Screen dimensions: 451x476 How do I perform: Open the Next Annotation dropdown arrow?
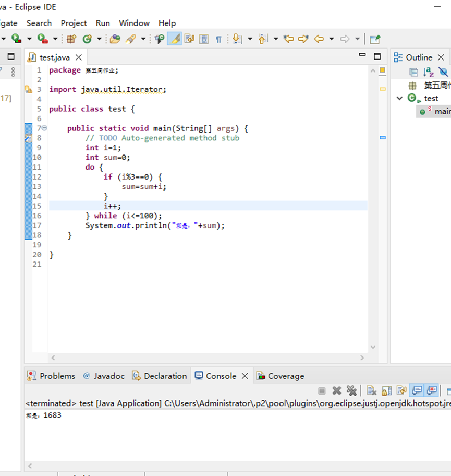[x=250, y=39]
